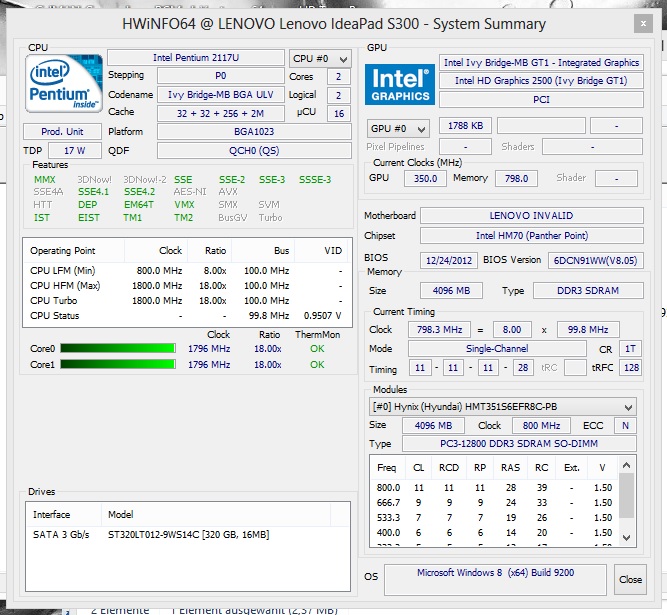Image resolution: width=667 pixels, height=615 pixels.
Task: Click the VMX feature label
Action: [x=184, y=205]
